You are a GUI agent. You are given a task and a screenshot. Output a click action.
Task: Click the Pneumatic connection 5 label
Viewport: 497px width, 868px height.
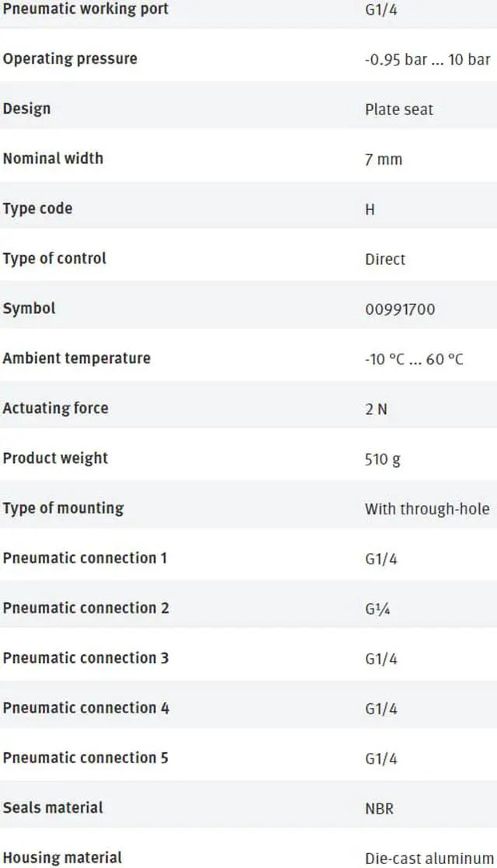tap(85, 758)
